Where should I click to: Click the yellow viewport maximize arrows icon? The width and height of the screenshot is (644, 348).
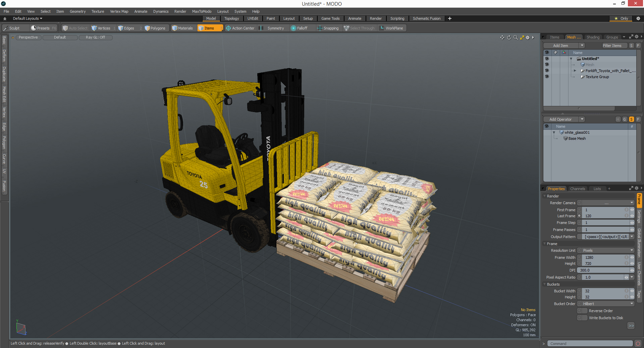[x=522, y=38]
